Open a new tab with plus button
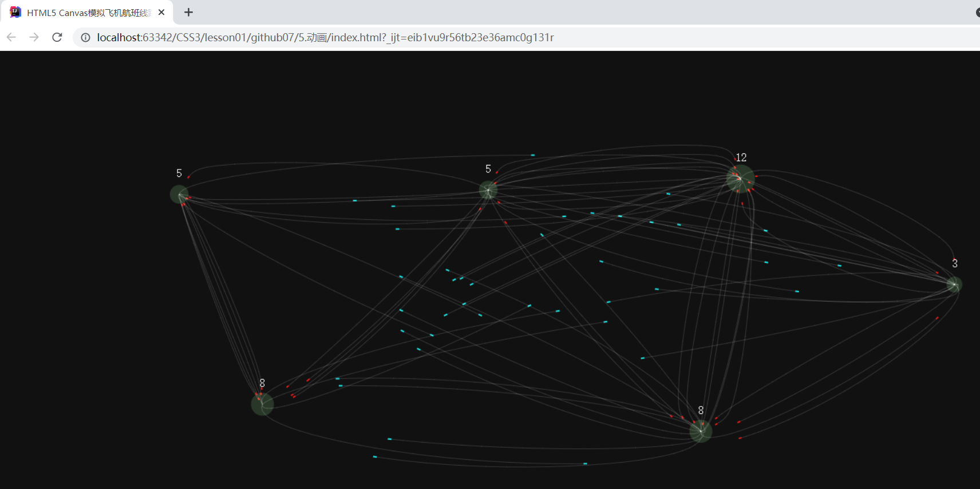The image size is (980, 489). click(x=188, y=12)
